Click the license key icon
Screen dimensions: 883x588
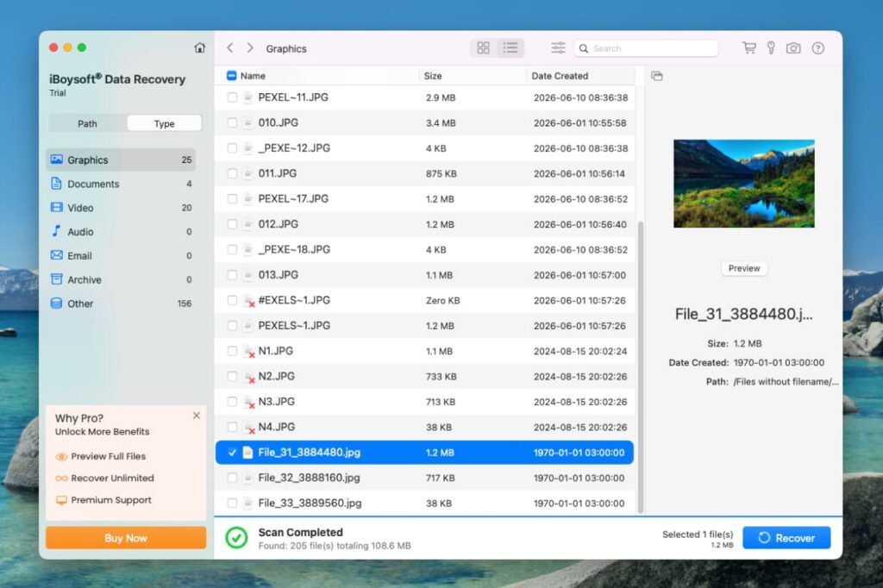tap(771, 48)
